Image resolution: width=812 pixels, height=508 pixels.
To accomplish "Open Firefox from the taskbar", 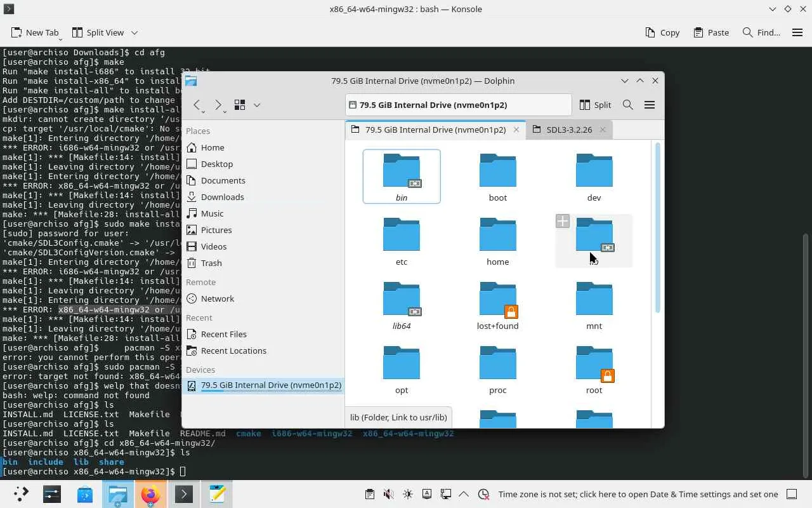I will (151, 494).
